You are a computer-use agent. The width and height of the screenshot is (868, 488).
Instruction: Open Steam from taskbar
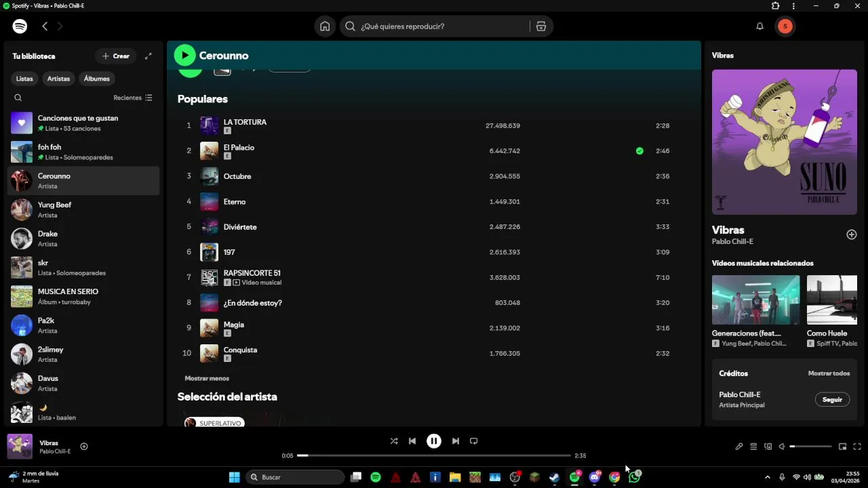[555, 477]
